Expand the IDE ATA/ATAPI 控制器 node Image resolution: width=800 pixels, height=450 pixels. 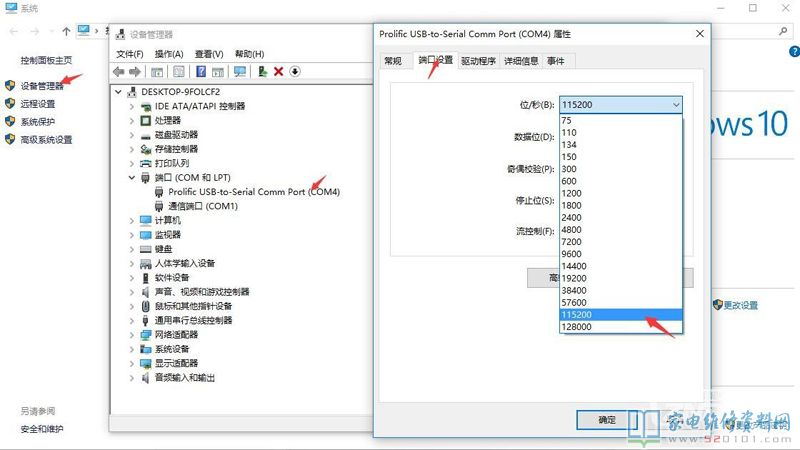click(132, 106)
